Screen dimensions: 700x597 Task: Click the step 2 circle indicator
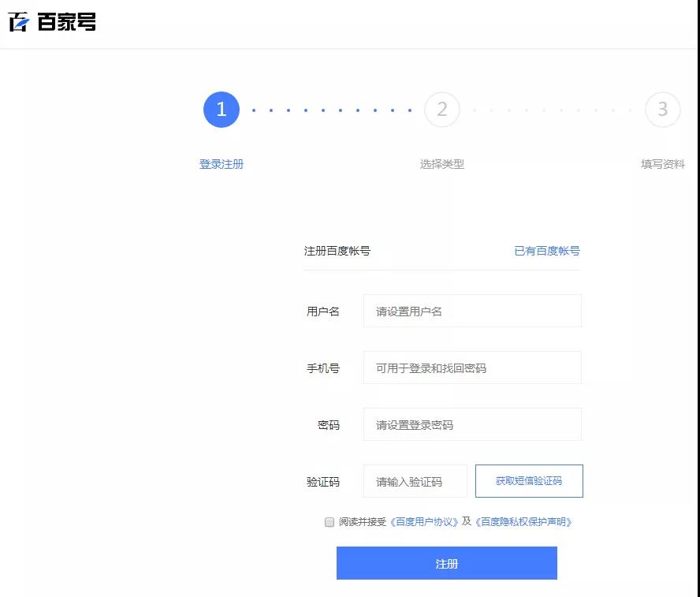441,110
